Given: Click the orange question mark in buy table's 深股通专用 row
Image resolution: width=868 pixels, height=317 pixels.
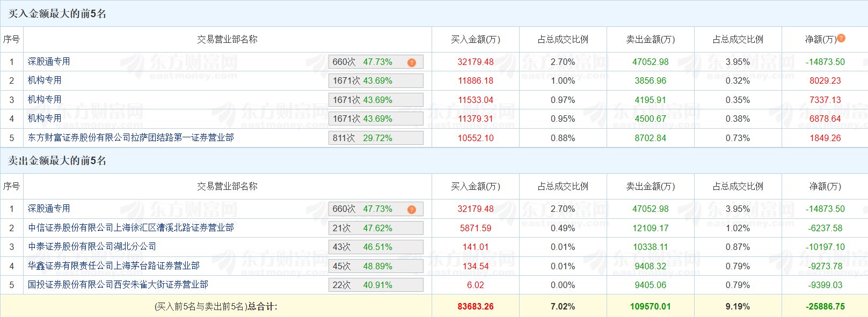Looking at the screenshot, I should point(411,63).
